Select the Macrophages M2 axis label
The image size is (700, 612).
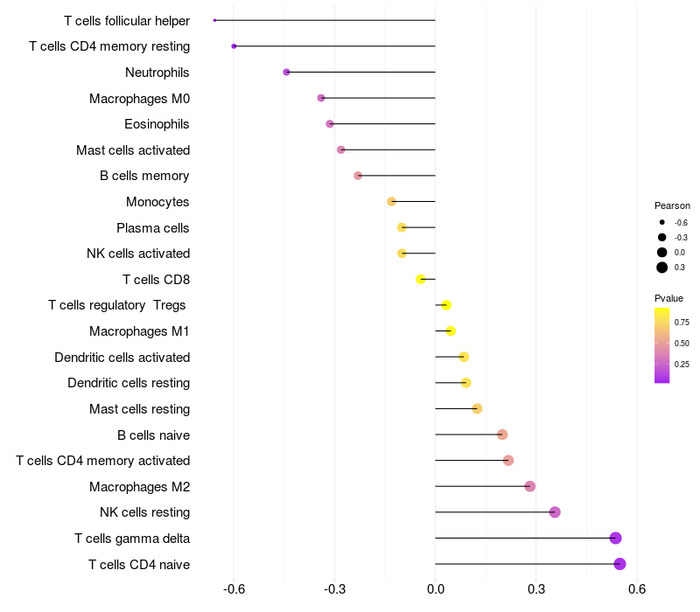click(140, 487)
